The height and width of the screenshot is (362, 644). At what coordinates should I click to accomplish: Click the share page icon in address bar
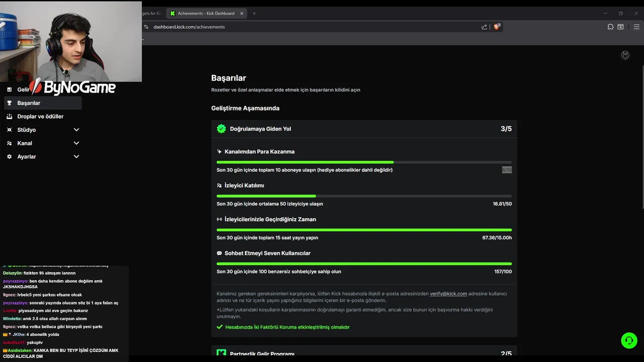coord(484,27)
